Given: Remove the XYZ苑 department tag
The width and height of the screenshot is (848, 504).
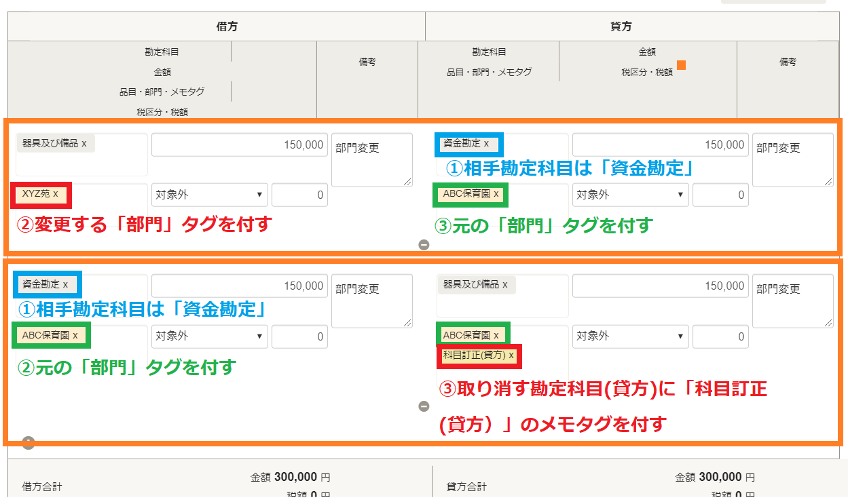Looking at the screenshot, I should pyautogui.click(x=56, y=194).
